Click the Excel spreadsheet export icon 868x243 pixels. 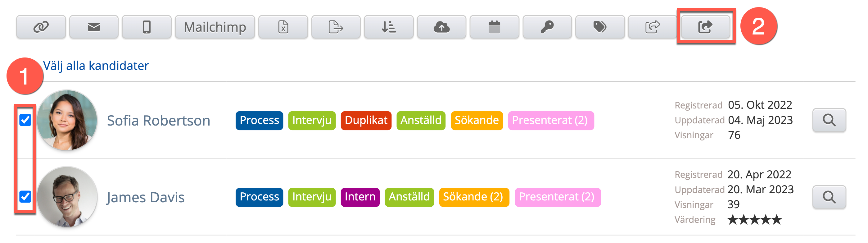click(x=283, y=27)
